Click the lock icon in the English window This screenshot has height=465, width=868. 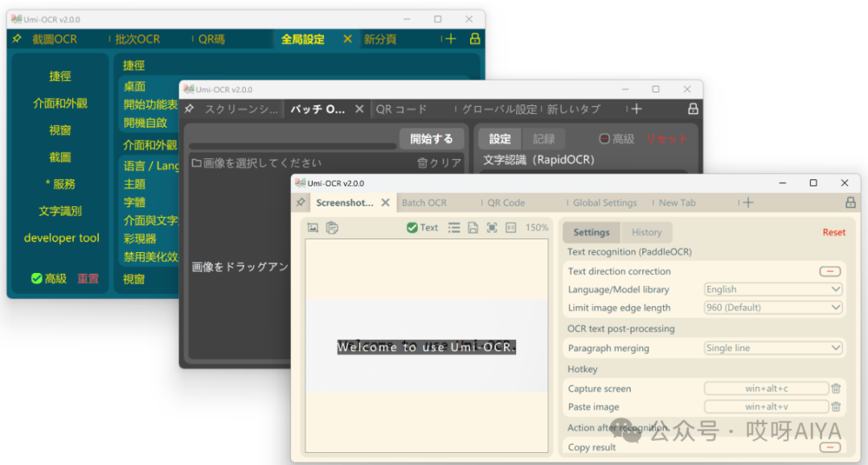[850, 202]
